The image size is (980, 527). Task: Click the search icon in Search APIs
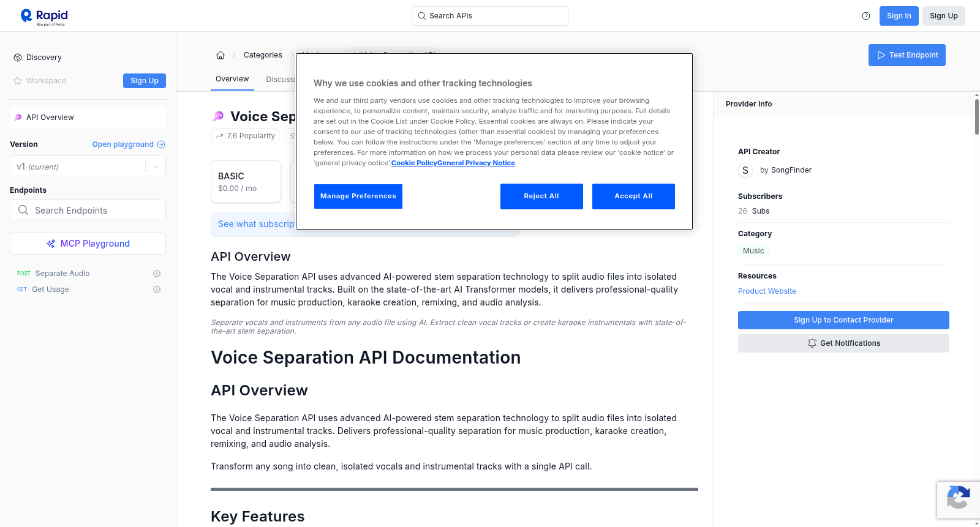tap(422, 16)
